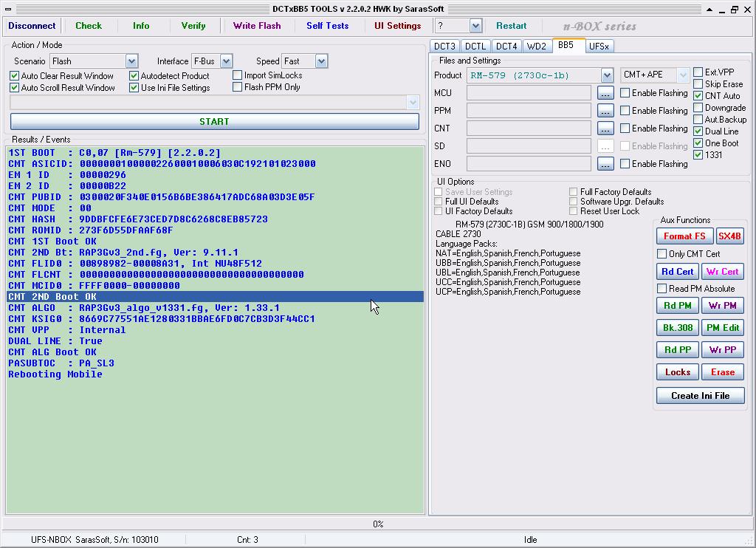
Task: Click the SX4B button
Action: [x=730, y=236]
